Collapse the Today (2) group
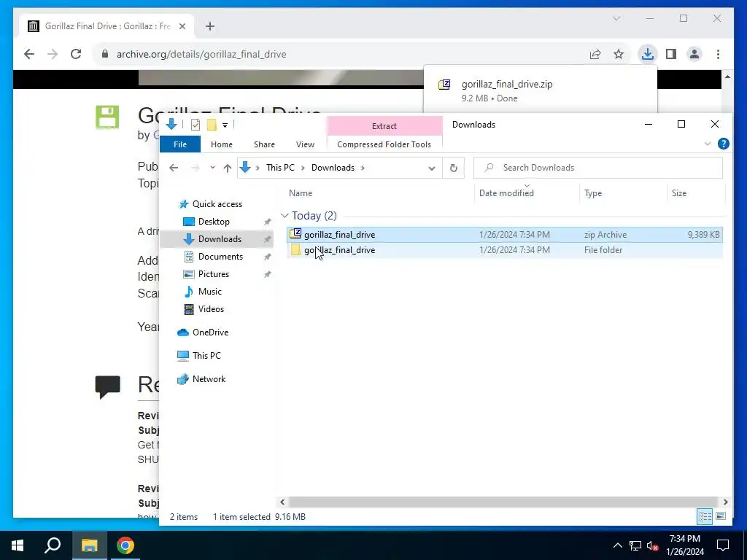The height and width of the screenshot is (560, 747). coord(285,216)
